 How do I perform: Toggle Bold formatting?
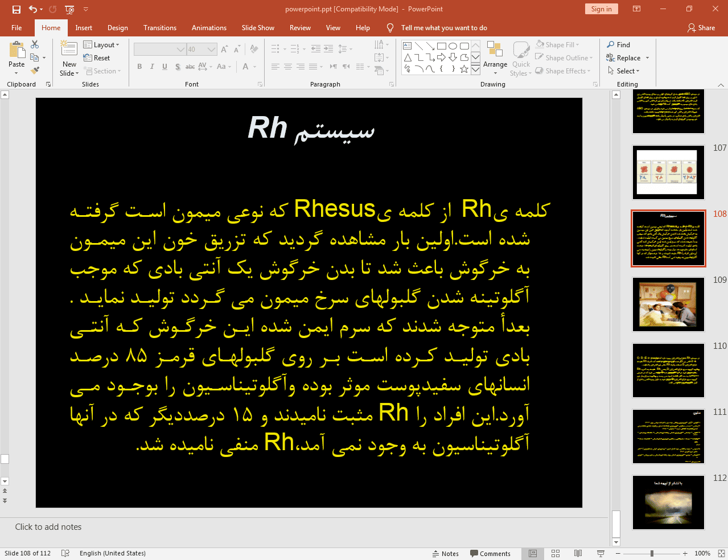(139, 67)
